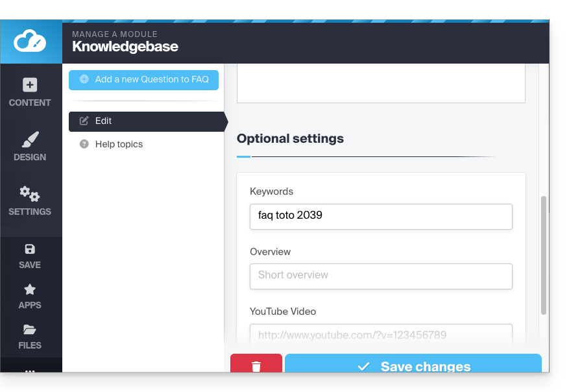The height and width of the screenshot is (392, 569).
Task: Click the ellipsis icon below Files
Action: 30,370
